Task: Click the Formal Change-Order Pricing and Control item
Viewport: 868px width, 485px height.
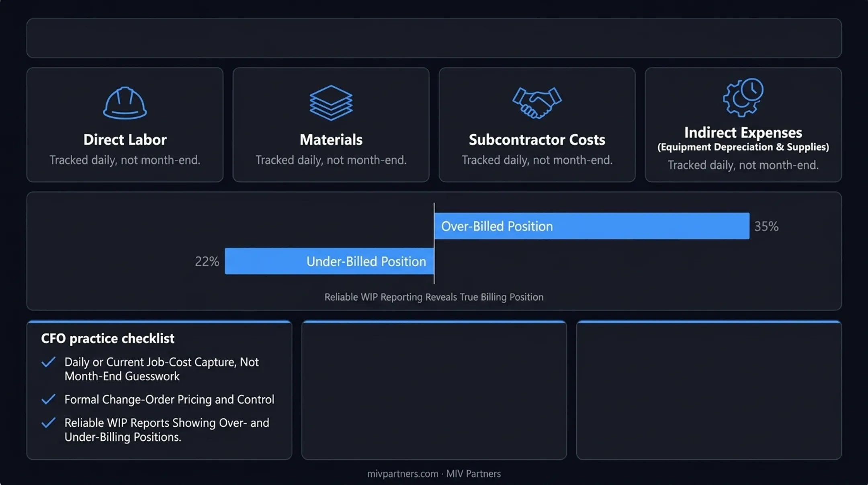Action: tap(169, 399)
